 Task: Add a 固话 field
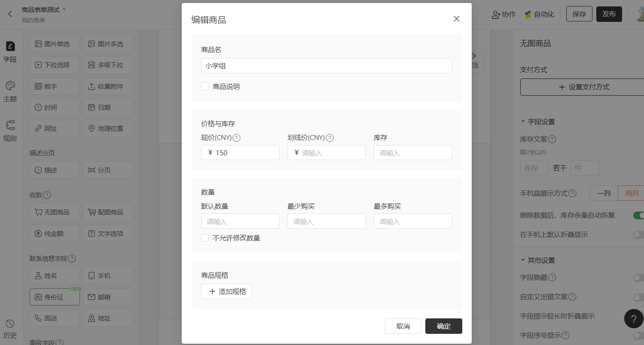point(55,318)
